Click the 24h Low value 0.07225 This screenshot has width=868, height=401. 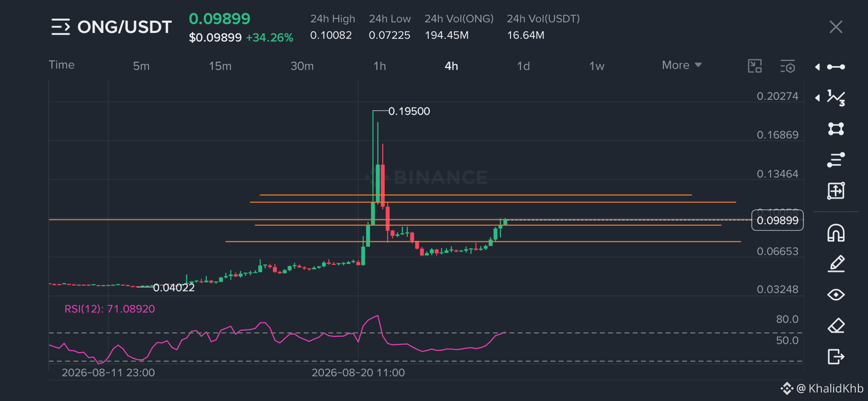pyautogui.click(x=389, y=35)
